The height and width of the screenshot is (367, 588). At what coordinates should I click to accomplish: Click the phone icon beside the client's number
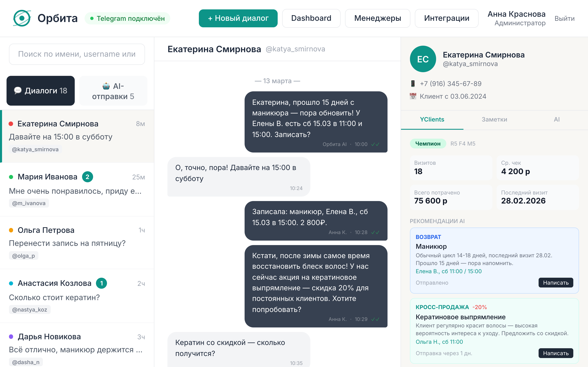[x=413, y=84]
